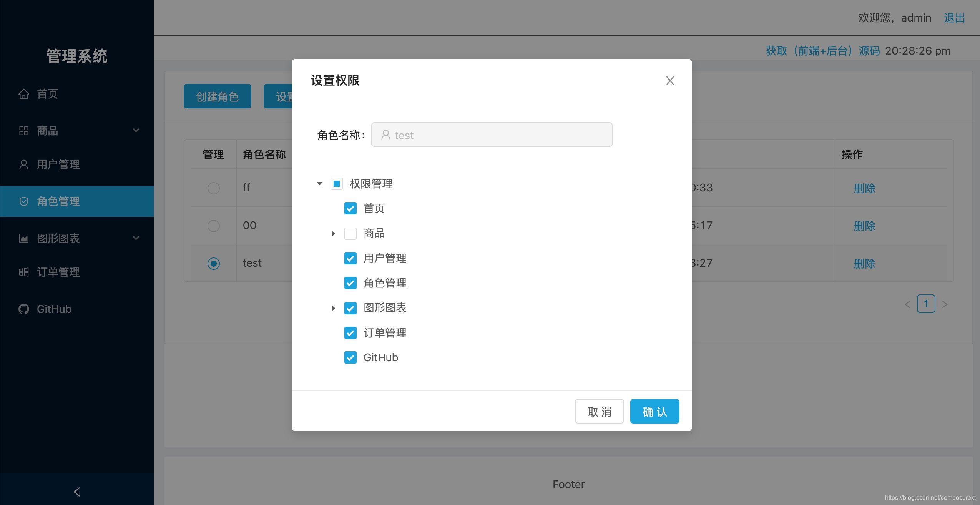Open 角色管理 in the sidebar menu
This screenshot has height=505, width=980.
(58, 201)
